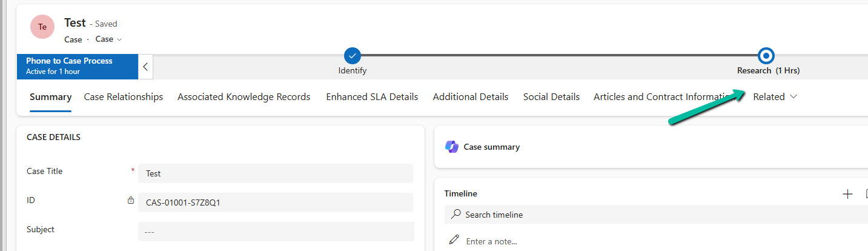This screenshot has height=251, width=868.
Task: Go to Associated Knowledge Records tab
Action: (244, 97)
